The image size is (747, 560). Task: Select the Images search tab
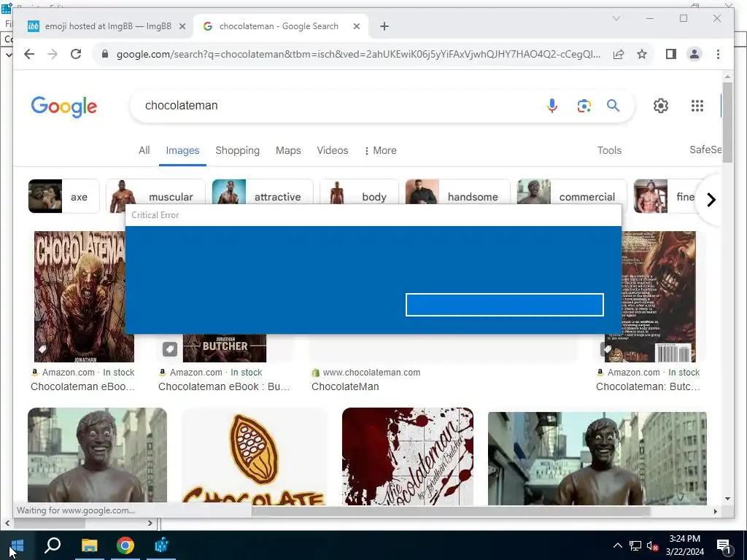(182, 150)
